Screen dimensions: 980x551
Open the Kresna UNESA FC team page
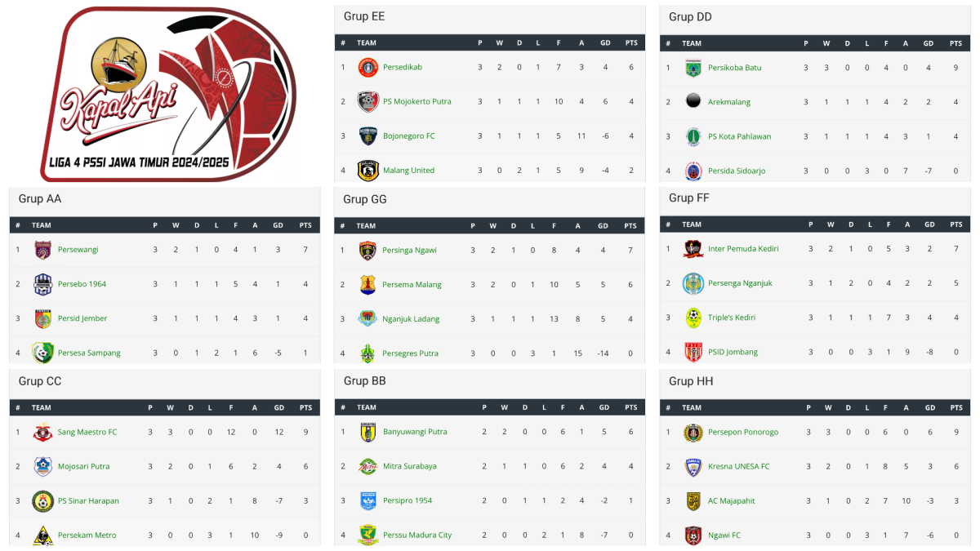(x=740, y=466)
